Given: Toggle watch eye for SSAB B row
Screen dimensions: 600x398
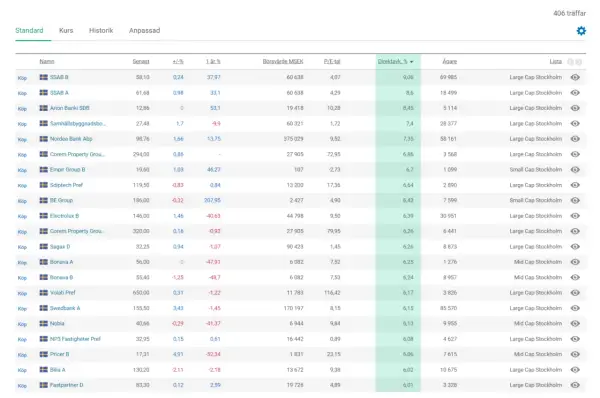Looking at the screenshot, I should point(575,77).
